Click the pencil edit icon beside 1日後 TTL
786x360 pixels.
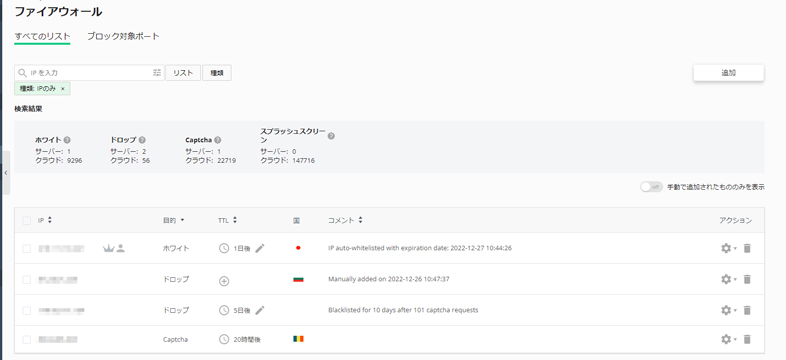(259, 248)
